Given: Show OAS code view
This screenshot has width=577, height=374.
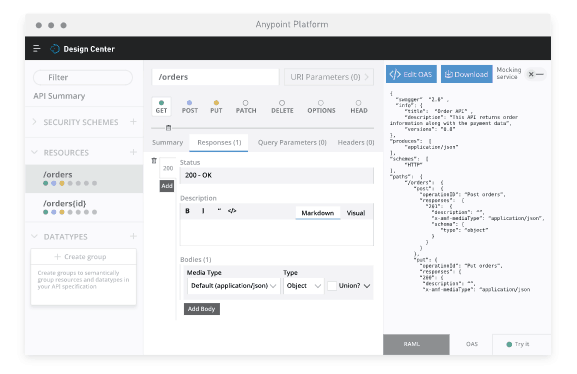Looking at the screenshot, I should click(471, 344).
